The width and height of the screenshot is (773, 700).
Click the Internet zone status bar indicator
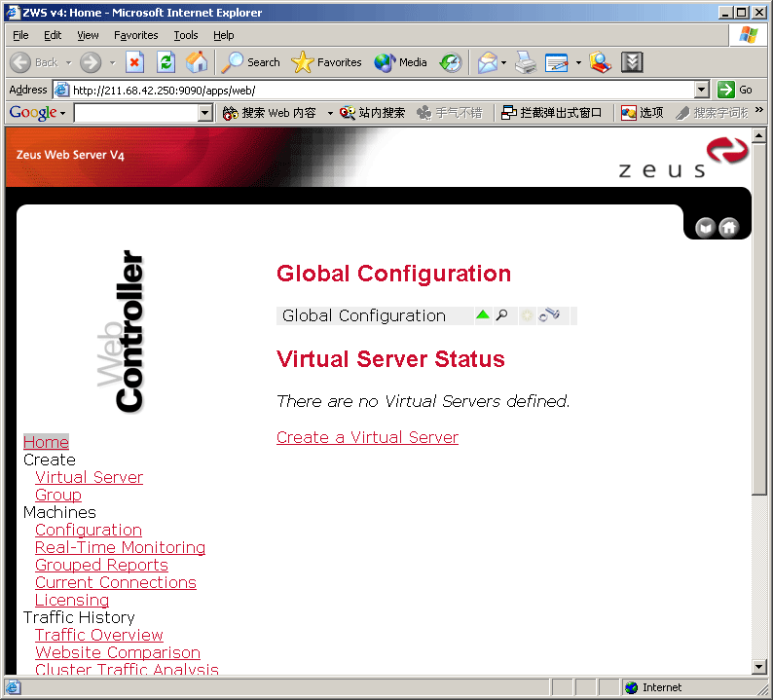pos(652,687)
